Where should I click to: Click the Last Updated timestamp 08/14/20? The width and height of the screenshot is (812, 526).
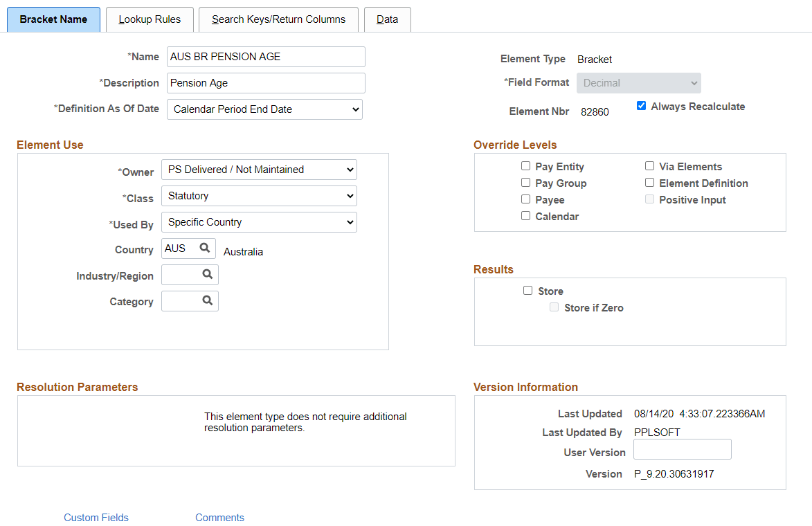(699, 414)
